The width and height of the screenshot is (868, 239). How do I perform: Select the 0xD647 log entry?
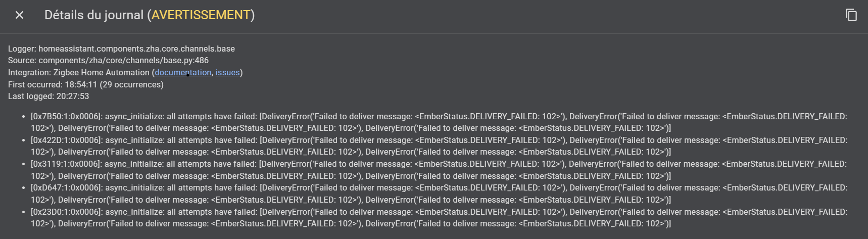[439, 194]
